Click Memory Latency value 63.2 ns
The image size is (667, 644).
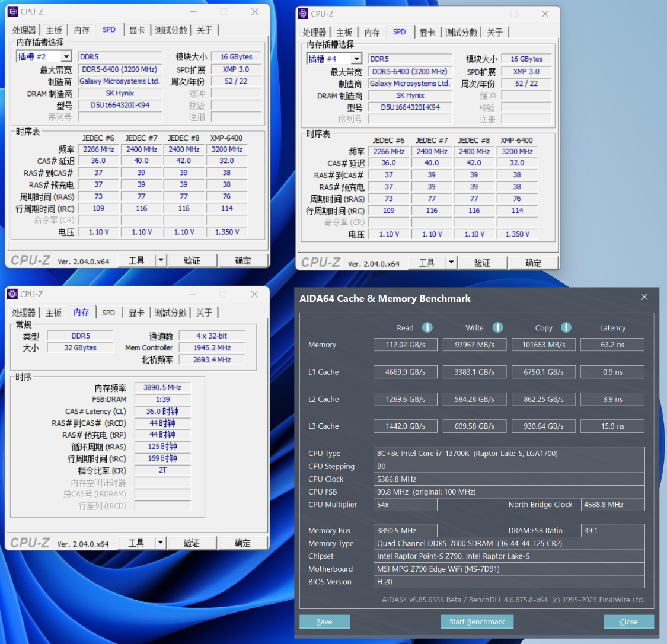point(612,345)
